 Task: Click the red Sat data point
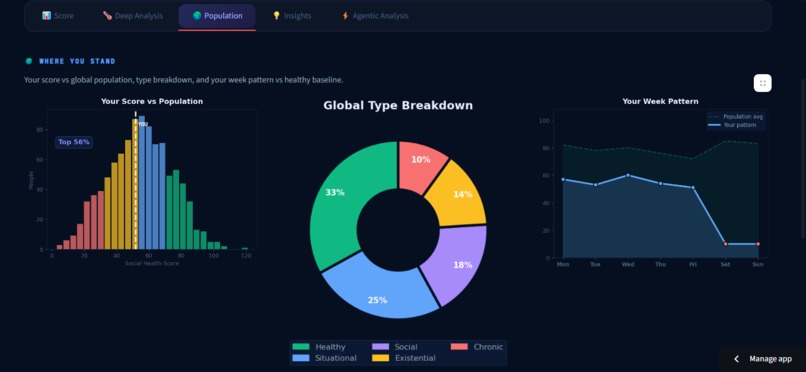[725, 244]
